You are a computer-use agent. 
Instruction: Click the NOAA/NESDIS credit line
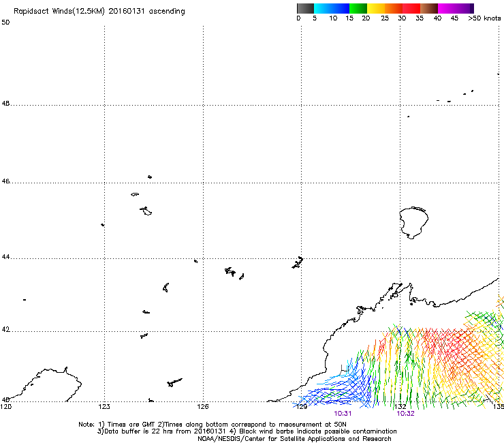(x=294, y=439)
